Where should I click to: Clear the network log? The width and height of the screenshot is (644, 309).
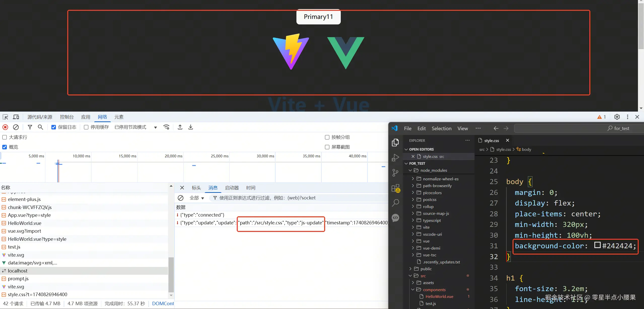click(x=16, y=127)
